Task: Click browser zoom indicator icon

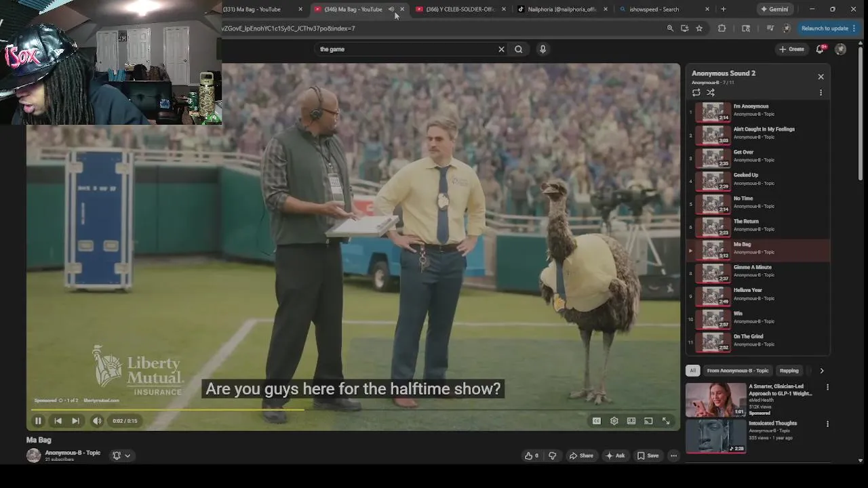Action: [x=670, y=28]
